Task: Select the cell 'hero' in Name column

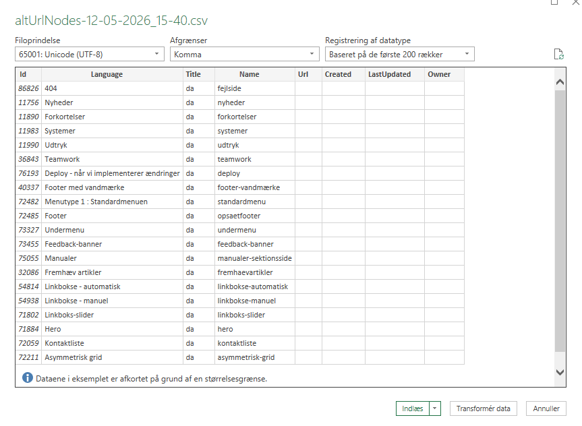Action: [x=255, y=329]
